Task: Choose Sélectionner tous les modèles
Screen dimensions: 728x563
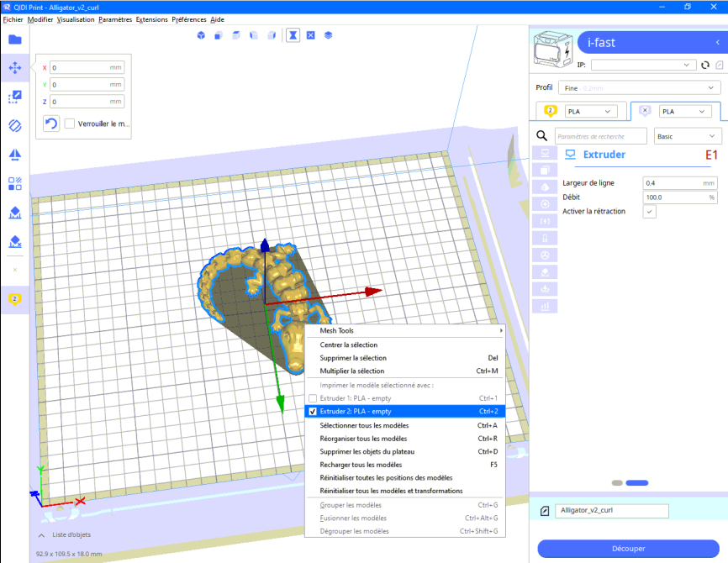Action: (405, 425)
